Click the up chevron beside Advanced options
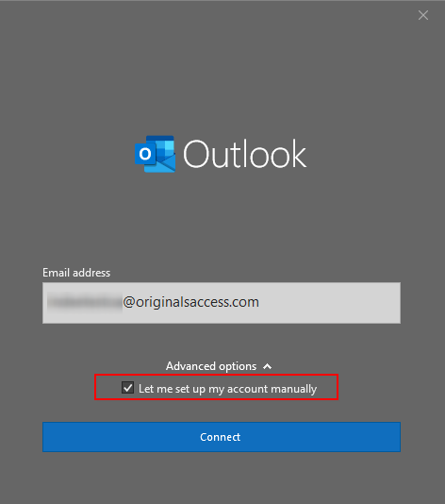 (x=267, y=366)
